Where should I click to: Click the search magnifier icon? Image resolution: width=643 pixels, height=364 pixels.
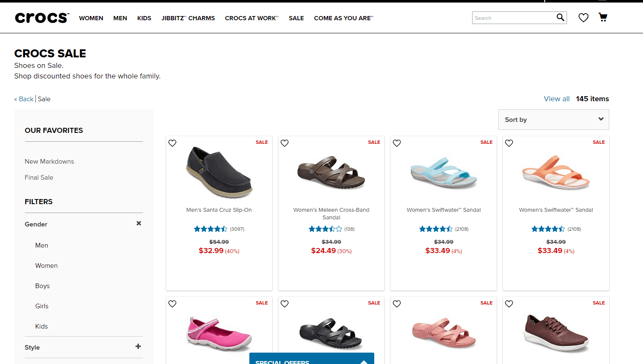[x=560, y=17]
